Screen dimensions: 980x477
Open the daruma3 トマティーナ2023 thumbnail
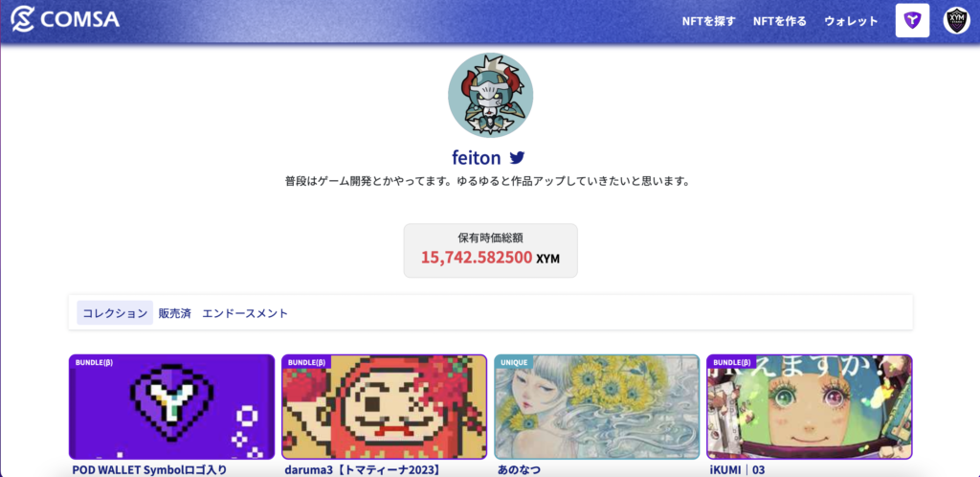(x=385, y=407)
